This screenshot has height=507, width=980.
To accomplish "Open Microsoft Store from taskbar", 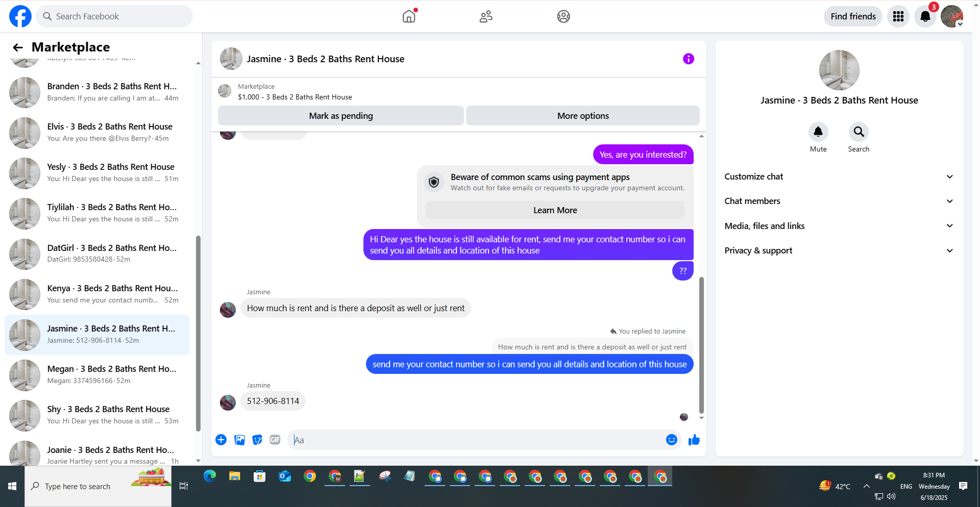I will click(260, 476).
